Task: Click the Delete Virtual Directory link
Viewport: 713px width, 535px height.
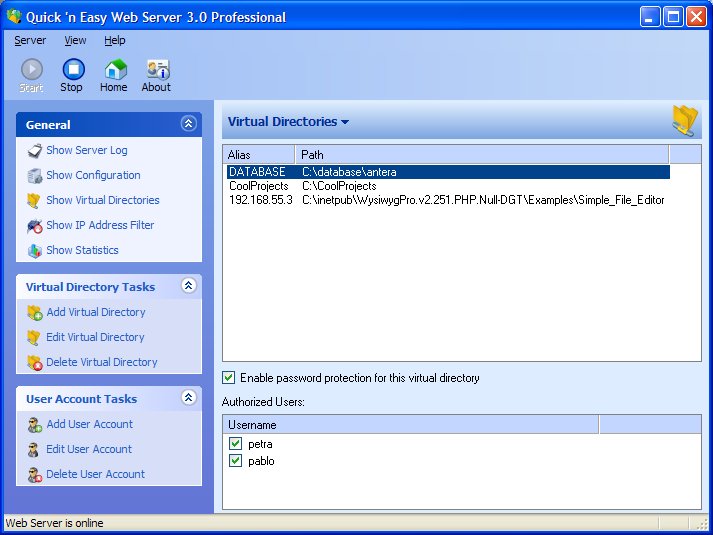Action: tap(102, 362)
